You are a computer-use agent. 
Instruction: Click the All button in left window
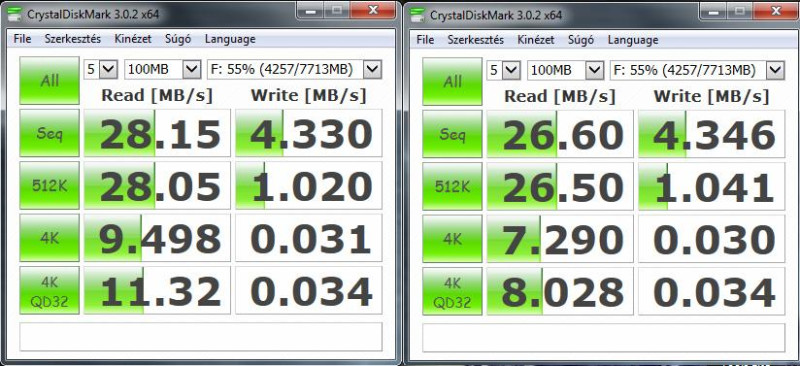49,80
